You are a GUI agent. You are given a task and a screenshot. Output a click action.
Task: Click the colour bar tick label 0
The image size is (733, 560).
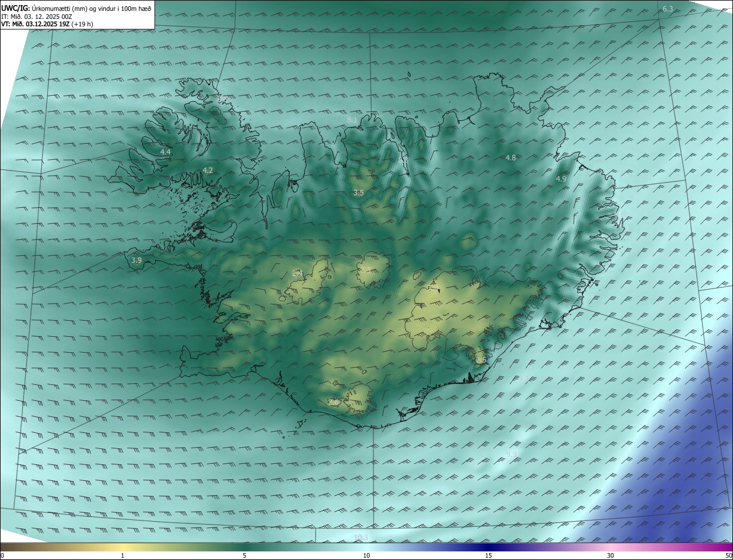[x=2, y=556]
